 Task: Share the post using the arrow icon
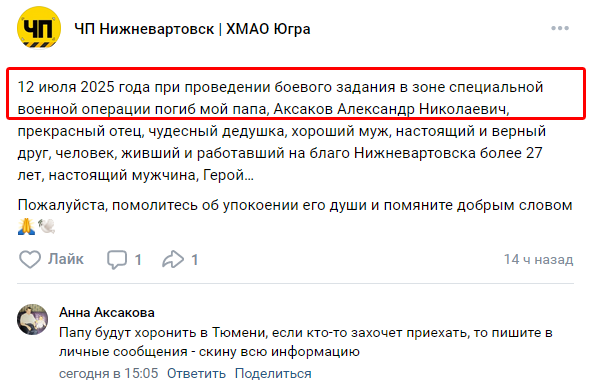click(x=173, y=259)
